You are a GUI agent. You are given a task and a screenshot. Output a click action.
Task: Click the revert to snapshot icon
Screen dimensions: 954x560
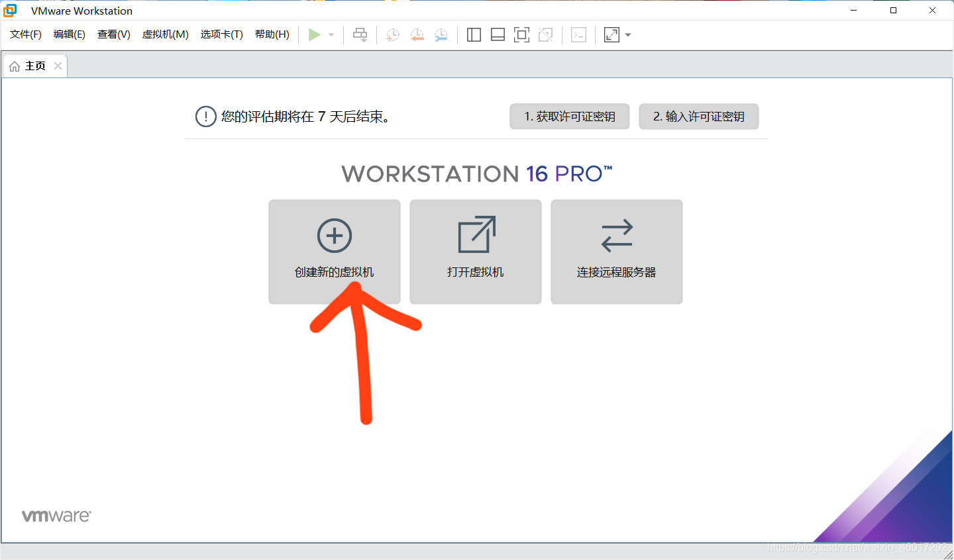coord(417,35)
